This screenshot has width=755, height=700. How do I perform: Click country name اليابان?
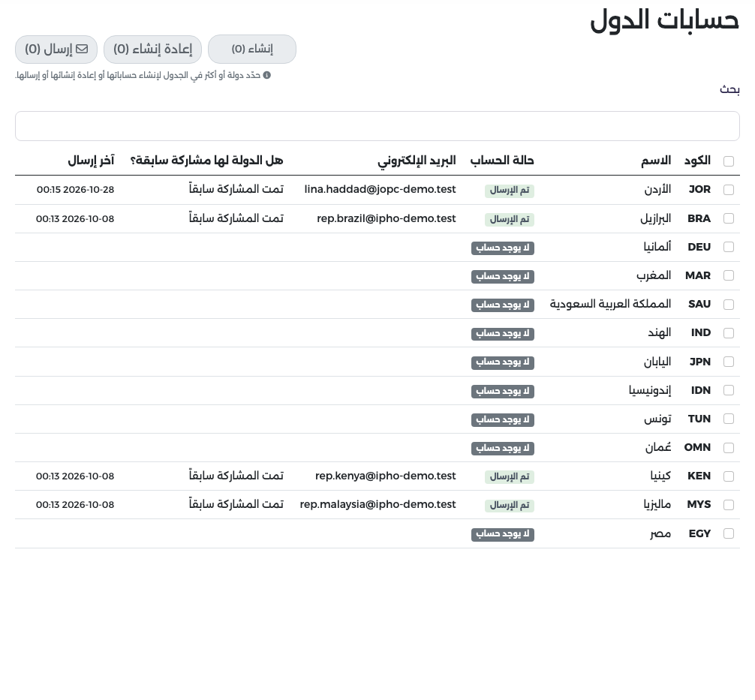click(657, 362)
